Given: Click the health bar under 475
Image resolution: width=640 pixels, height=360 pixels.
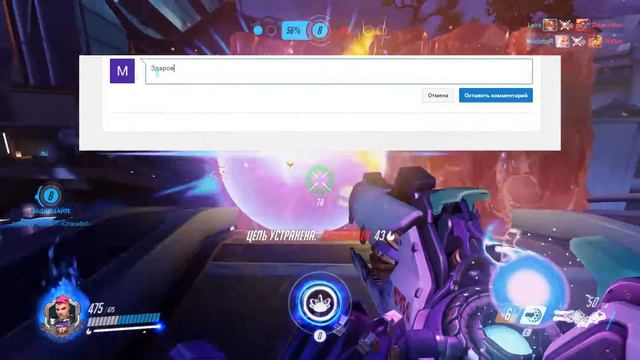Looking at the screenshot, I should [124, 320].
